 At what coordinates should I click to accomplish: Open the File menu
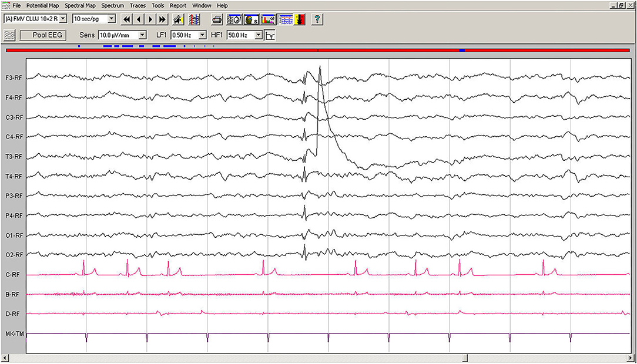click(16, 6)
